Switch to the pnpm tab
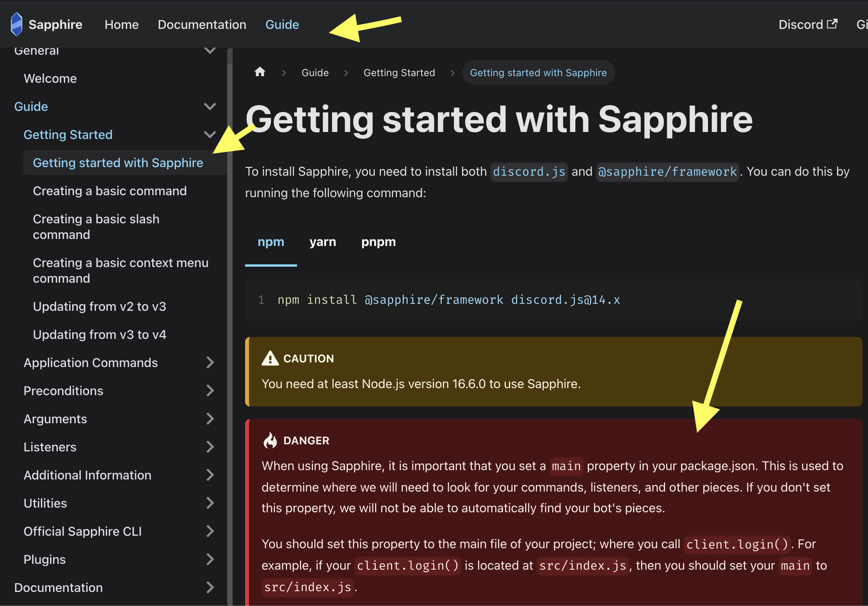The height and width of the screenshot is (606, 868). pyautogui.click(x=378, y=242)
